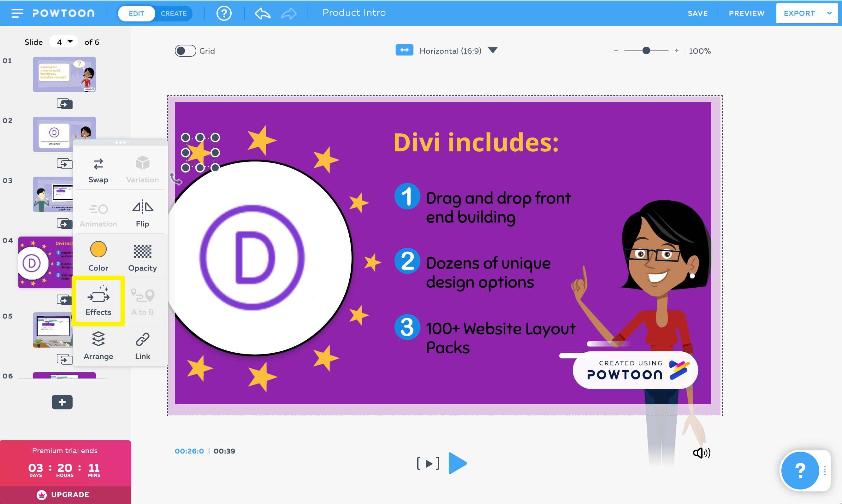Open the Link tool for the star
This screenshot has width=842, height=504.
click(x=142, y=344)
